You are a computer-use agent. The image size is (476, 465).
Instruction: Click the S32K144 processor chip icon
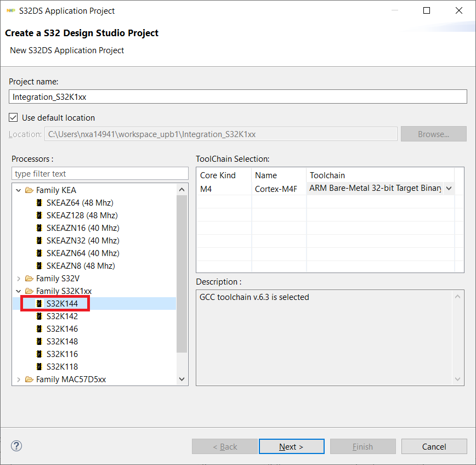click(39, 303)
